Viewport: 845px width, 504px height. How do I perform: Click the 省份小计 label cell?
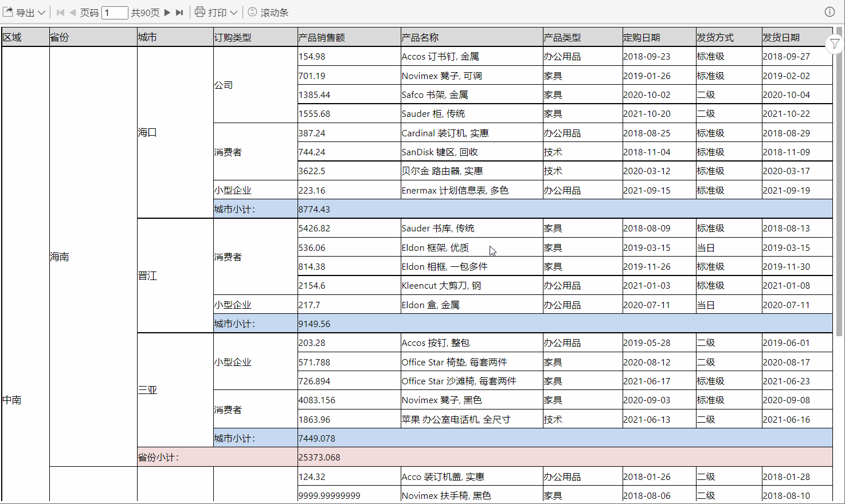click(217, 457)
